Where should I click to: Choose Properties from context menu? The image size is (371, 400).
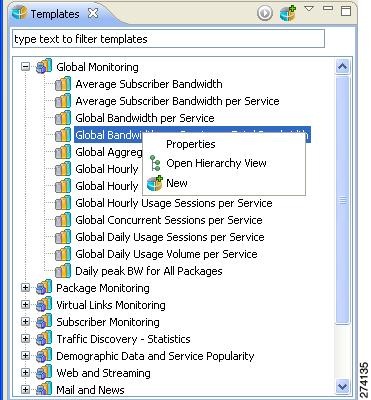point(191,144)
